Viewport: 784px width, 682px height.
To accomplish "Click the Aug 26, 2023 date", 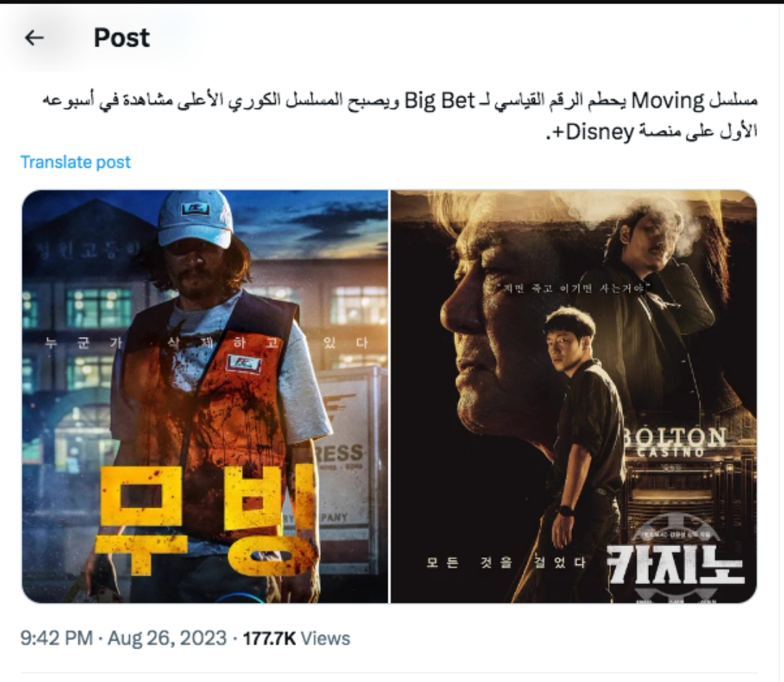I will point(167,638).
